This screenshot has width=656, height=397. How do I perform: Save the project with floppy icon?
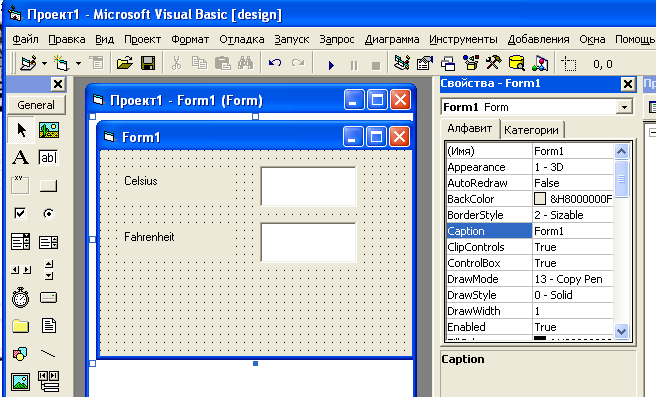(148, 64)
